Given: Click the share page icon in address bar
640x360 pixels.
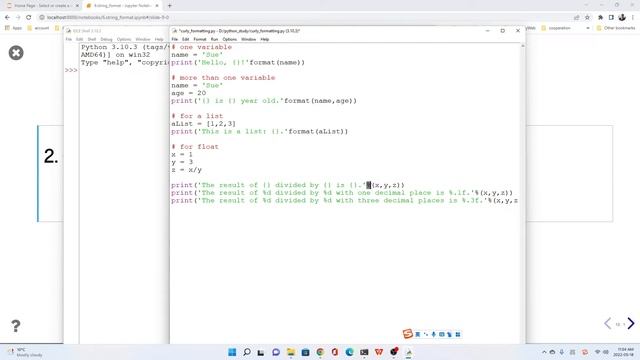Looking at the screenshot, I should tap(576, 17).
